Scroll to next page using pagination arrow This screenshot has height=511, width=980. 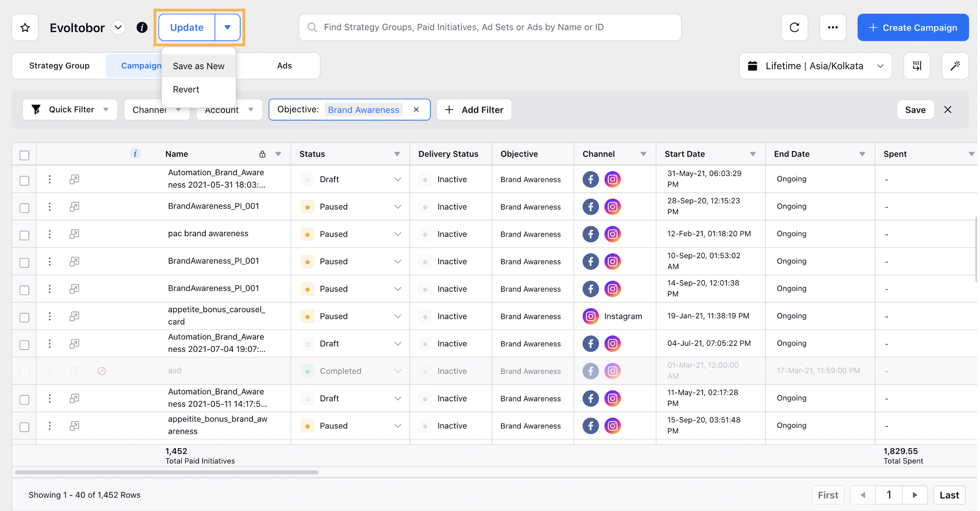(914, 494)
